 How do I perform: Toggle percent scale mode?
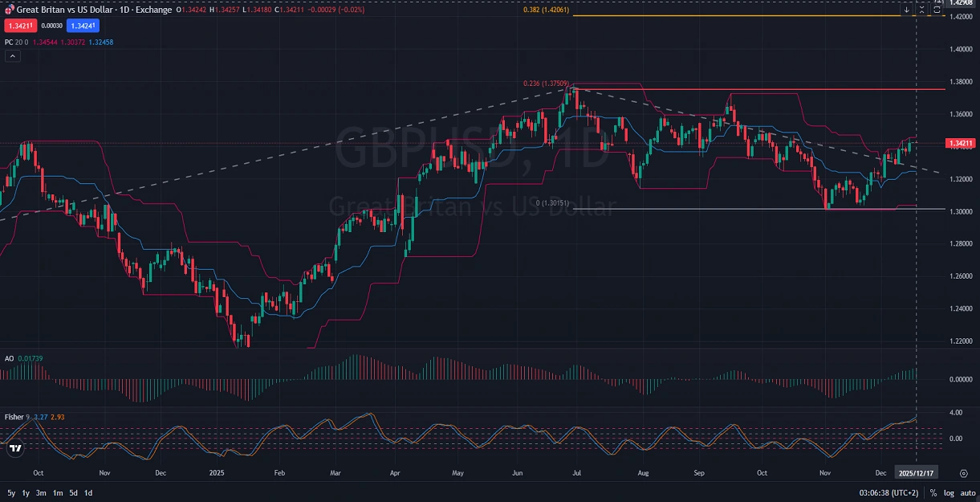[933, 492]
